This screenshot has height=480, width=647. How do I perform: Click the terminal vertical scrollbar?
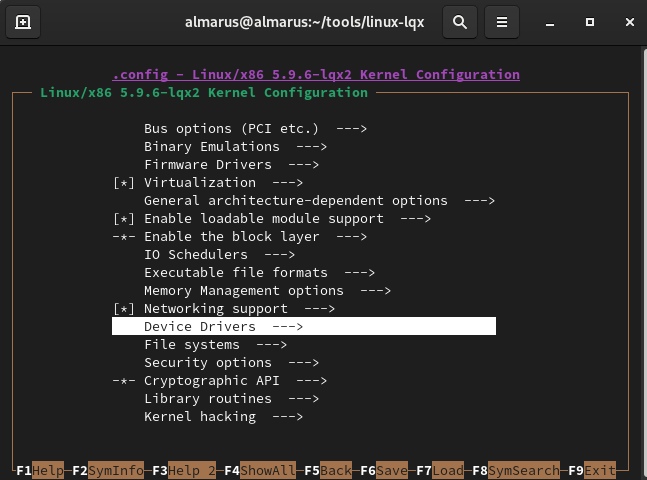tap(645, 263)
